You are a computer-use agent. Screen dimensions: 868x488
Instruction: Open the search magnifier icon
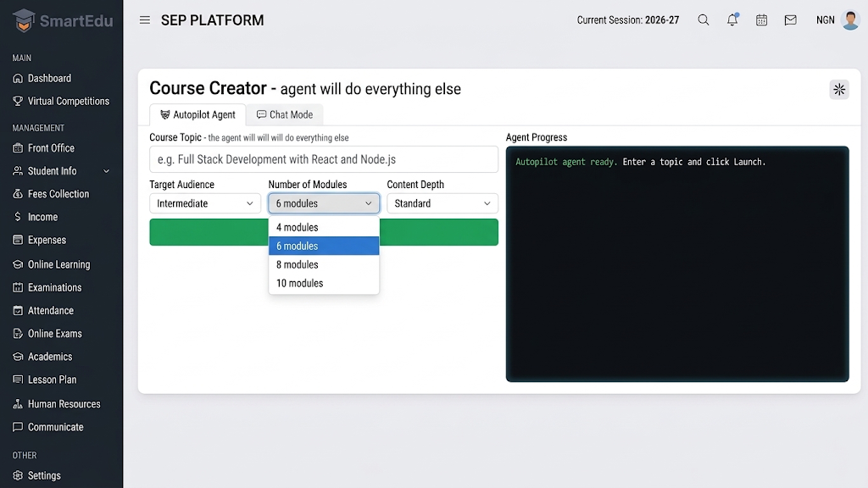tap(703, 20)
